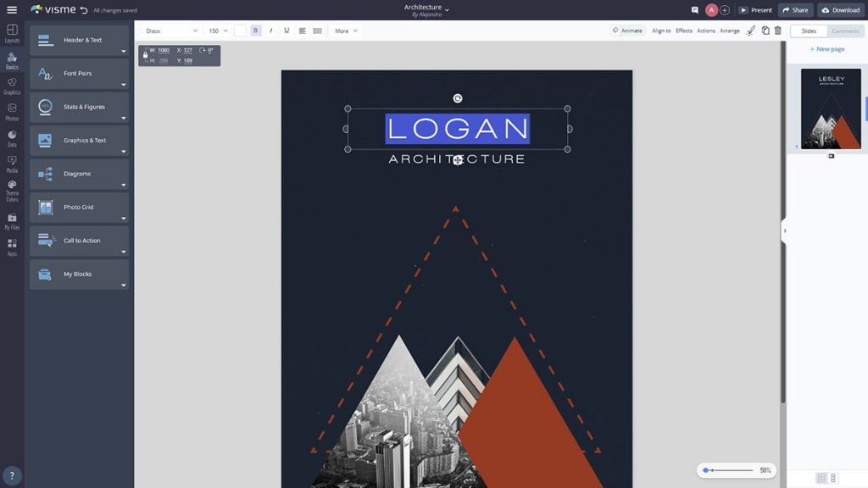Viewport: 868px width, 488px height.
Task: Click the copy style paintbrush icon
Action: coord(750,30)
